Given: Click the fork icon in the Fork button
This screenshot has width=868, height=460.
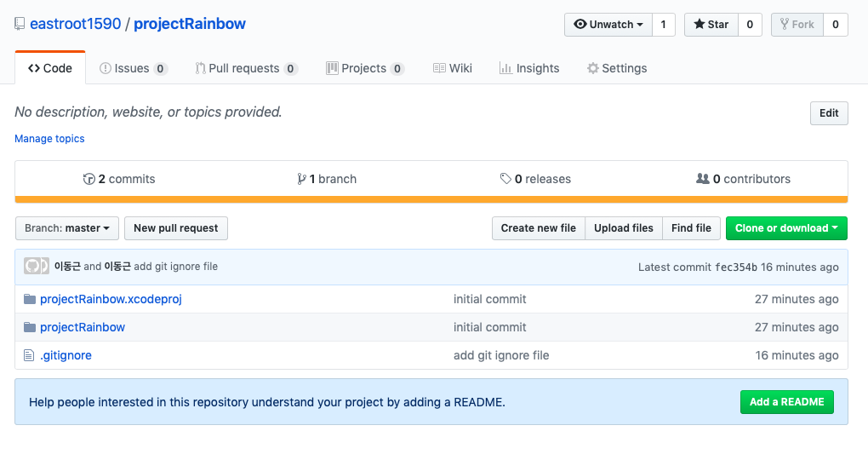Looking at the screenshot, I should click(785, 24).
